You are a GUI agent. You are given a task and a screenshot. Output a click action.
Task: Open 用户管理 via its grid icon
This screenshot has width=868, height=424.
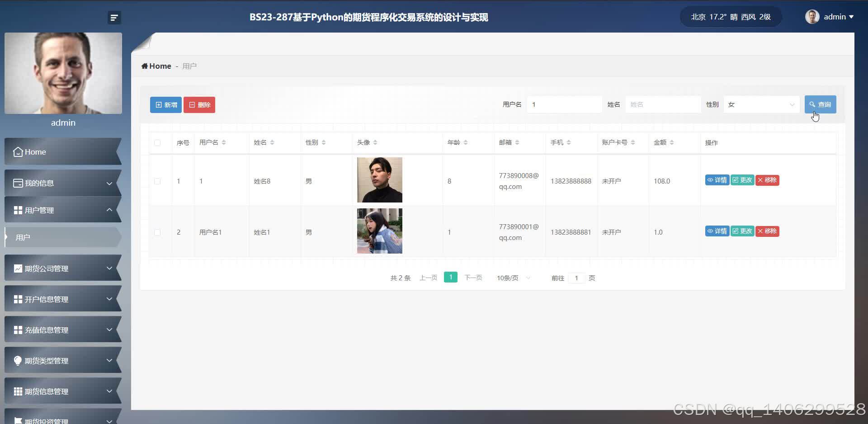point(17,210)
